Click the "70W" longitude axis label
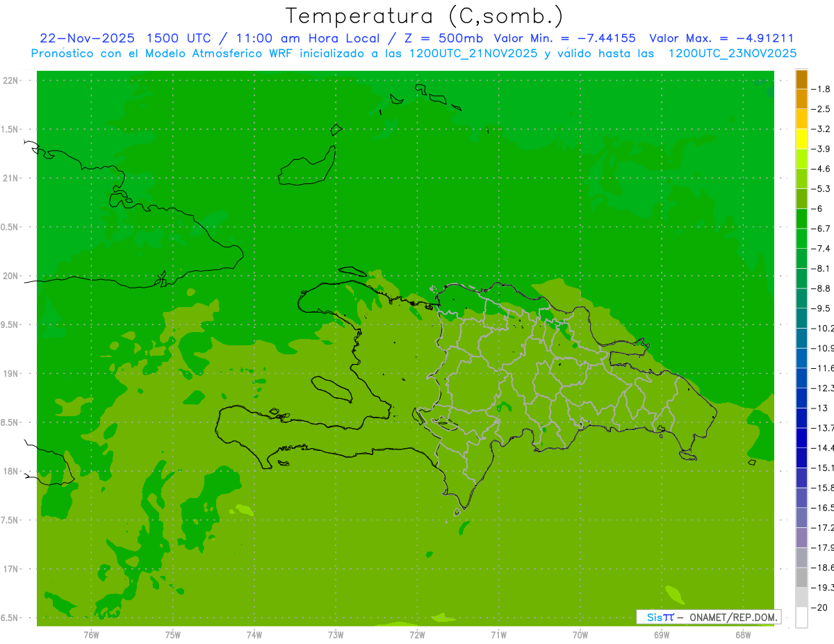 [x=580, y=635]
